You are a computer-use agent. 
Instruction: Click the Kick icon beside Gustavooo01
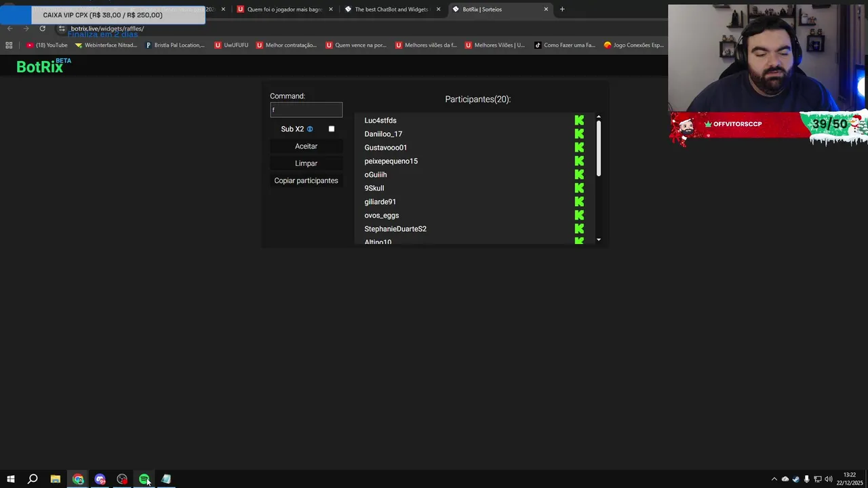[579, 148]
